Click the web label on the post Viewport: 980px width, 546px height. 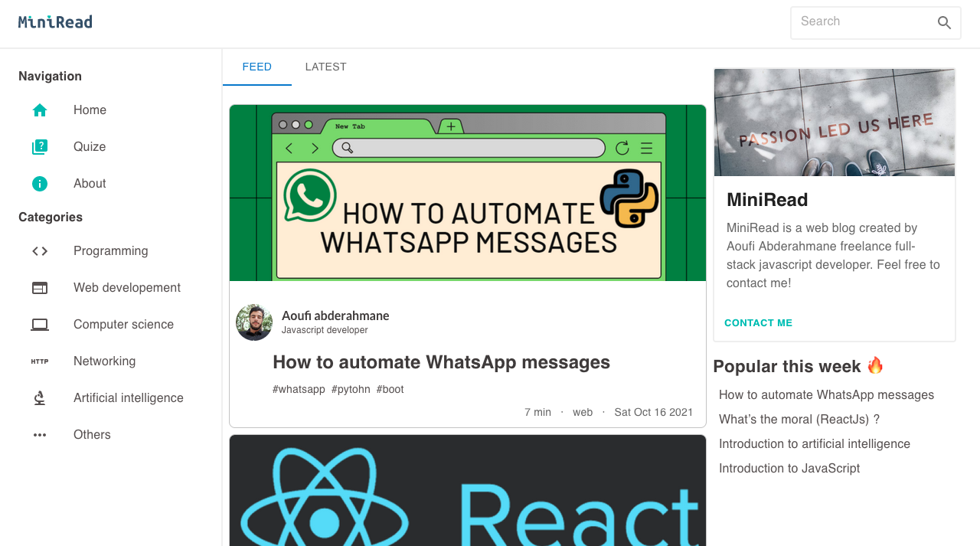[x=583, y=412]
